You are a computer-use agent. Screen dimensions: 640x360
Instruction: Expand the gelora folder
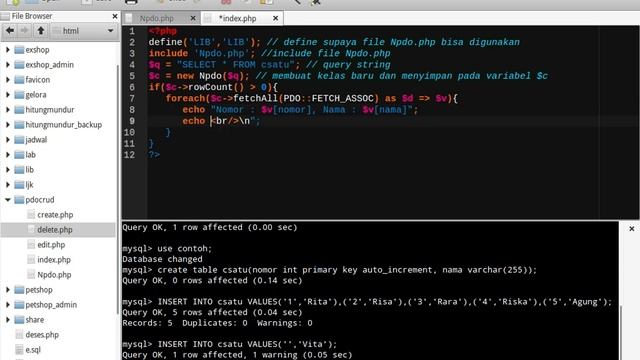pyautogui.click(x=8, y=95)
